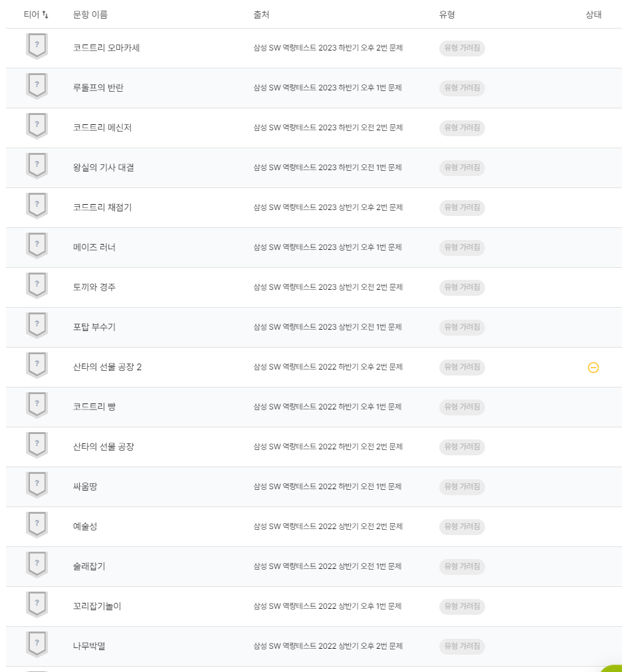The image size is (622, 672).
Task: Reveal hidden type for 산타의 선물 공장
Action: click(462, 447)
